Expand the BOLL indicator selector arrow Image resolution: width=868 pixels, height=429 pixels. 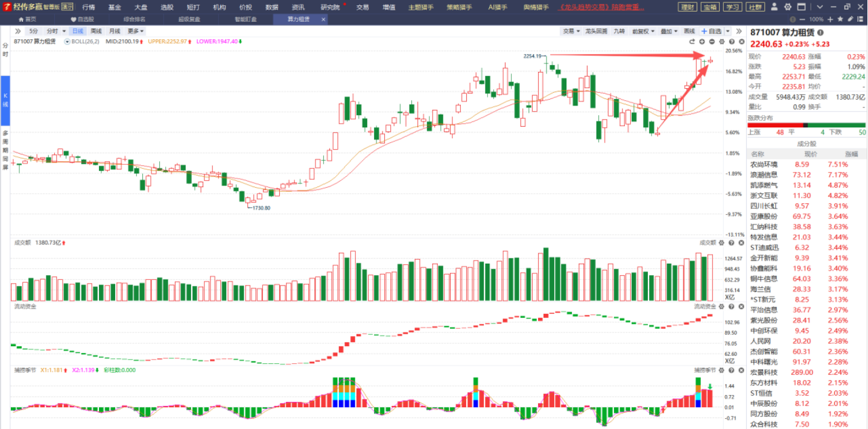[x=68, y=42]
